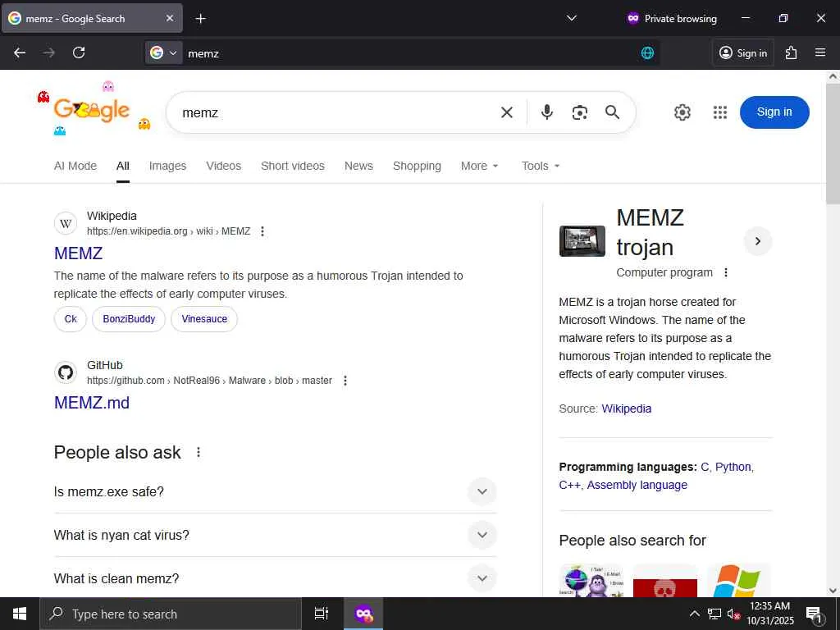Open the MEMZ.md GitHub result link
This screenshot has height=630, width=840.
pos(92,402)
